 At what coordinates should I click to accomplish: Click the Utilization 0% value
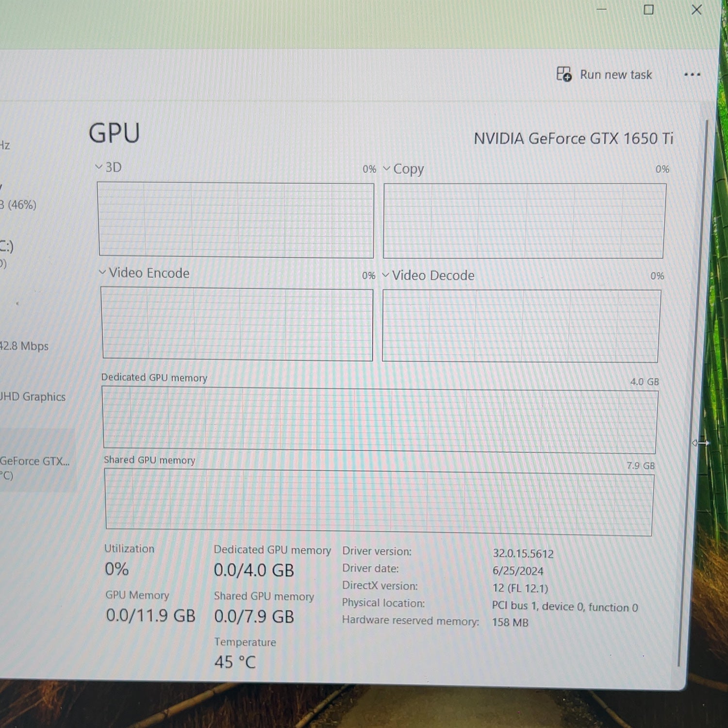tap(116, 569)
